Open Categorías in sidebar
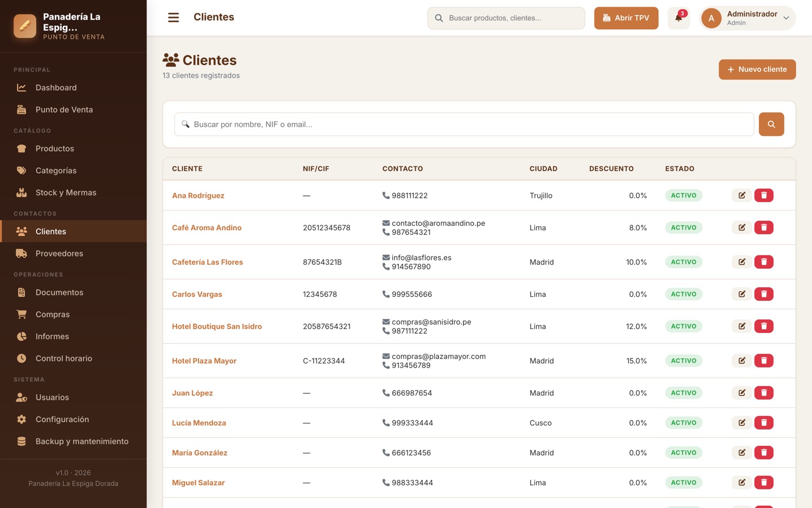Viewport: 812px width, 508px height. click(x=73, y=170)
